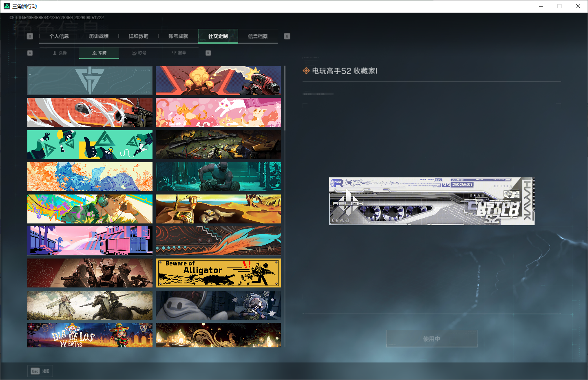
Task: Click the Esc 返回 back button
Action: [x=40, y=371]
